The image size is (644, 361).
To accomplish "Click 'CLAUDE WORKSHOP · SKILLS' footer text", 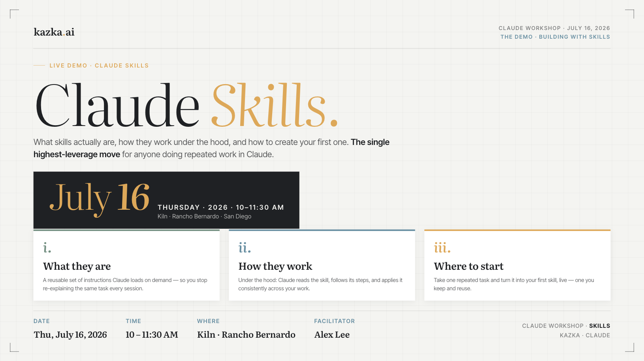I will click(x=566, y=326).
